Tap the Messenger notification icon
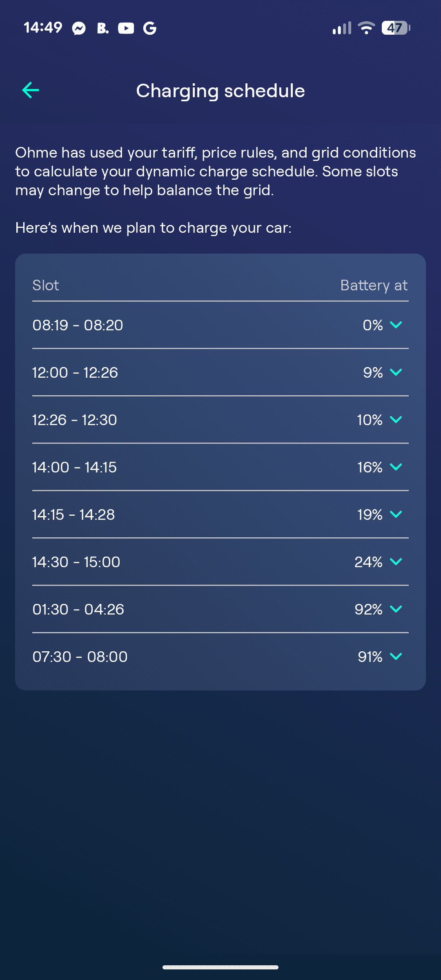441x980 pixels. 79,28
